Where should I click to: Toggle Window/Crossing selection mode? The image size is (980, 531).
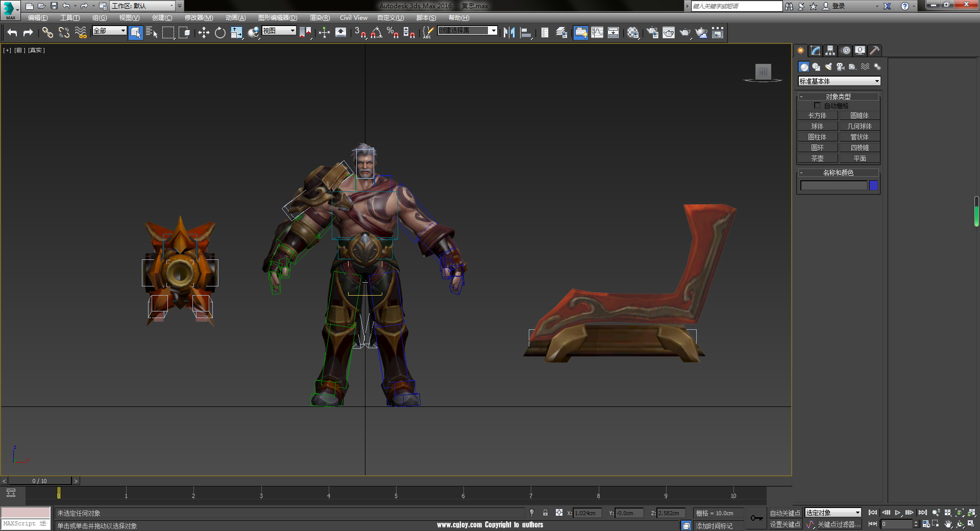(x=184, y=33)
